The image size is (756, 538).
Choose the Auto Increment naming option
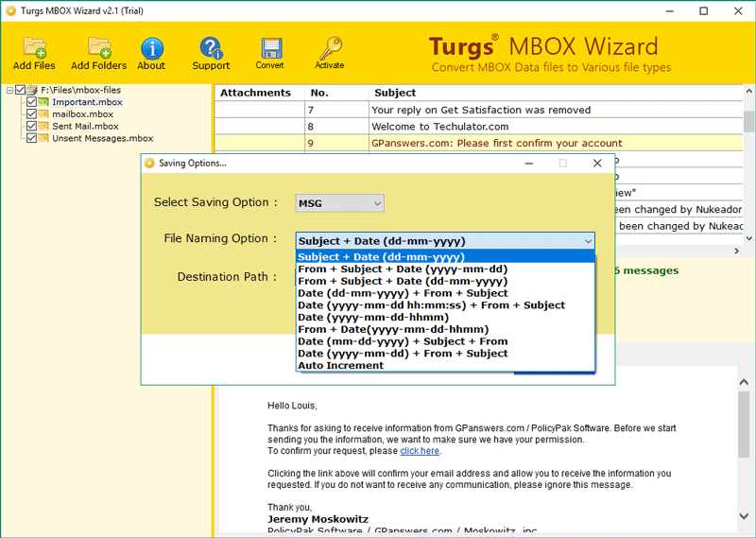[x=445, y=365]
